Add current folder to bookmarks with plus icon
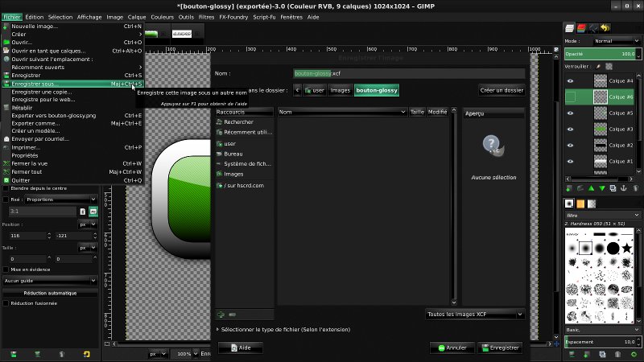This screenshot has height=362, width=644. [x=221, y=315]
